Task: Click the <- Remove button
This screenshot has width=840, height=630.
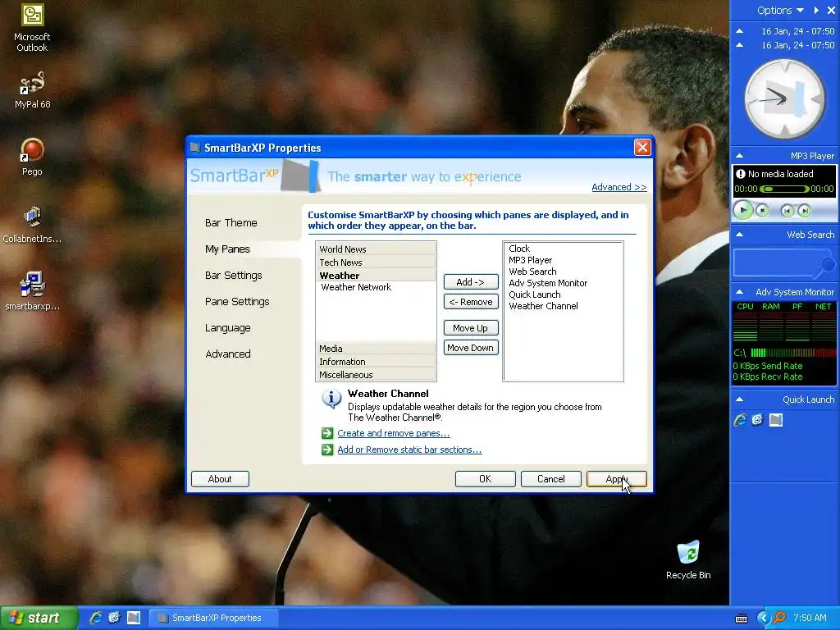Action: pyautogui.click(x=471, y=302)
